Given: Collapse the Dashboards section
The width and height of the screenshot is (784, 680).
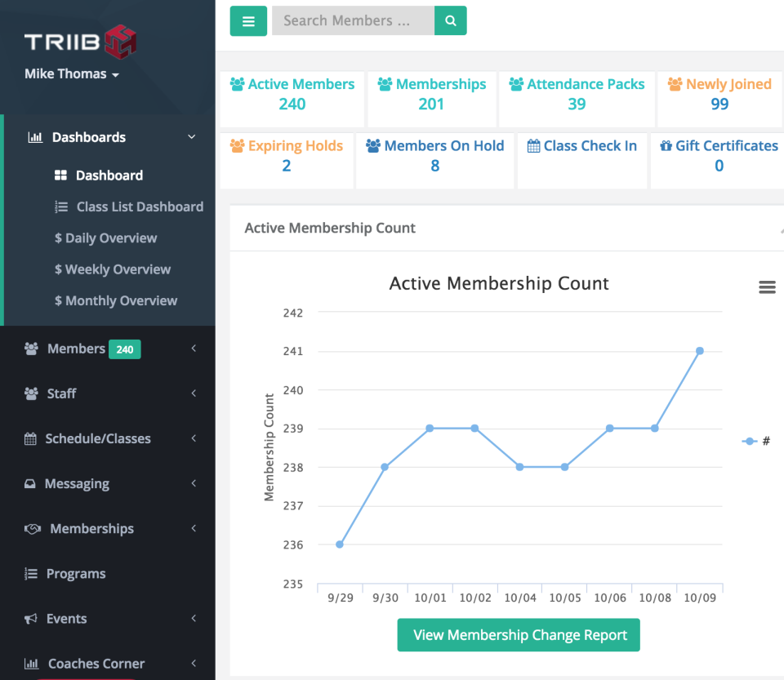Looking at the screenshot, I should tap(191, 137).
